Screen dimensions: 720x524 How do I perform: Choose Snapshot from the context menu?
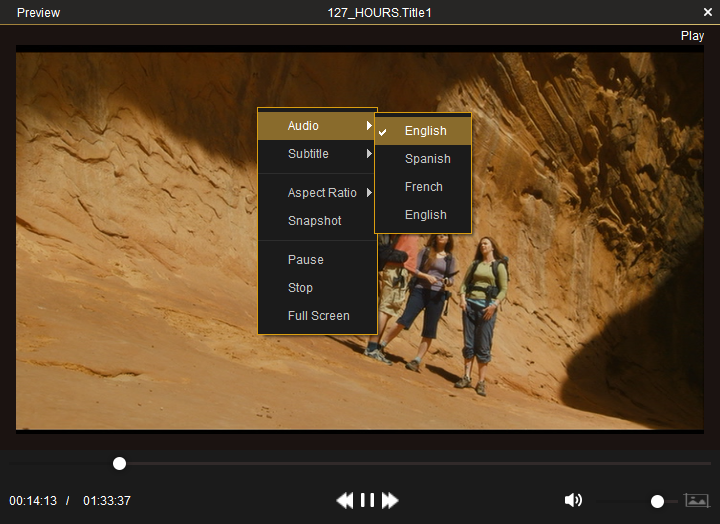coord(317,221)
